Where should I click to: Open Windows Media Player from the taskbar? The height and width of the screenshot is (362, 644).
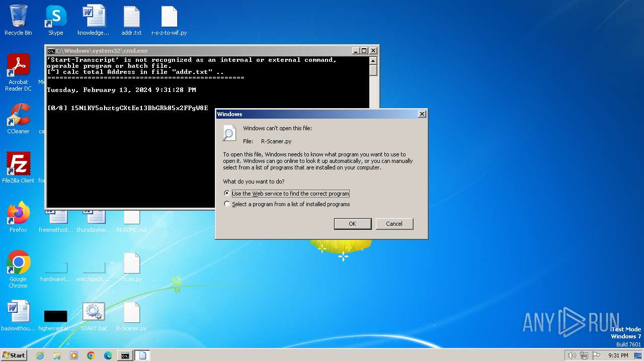tap(74, 355)
